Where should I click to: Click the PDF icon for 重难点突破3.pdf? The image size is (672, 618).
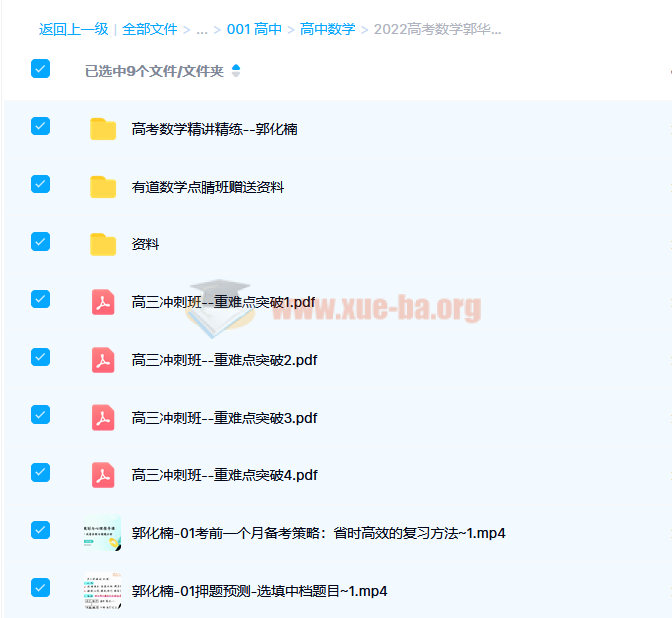coord(103,417)
